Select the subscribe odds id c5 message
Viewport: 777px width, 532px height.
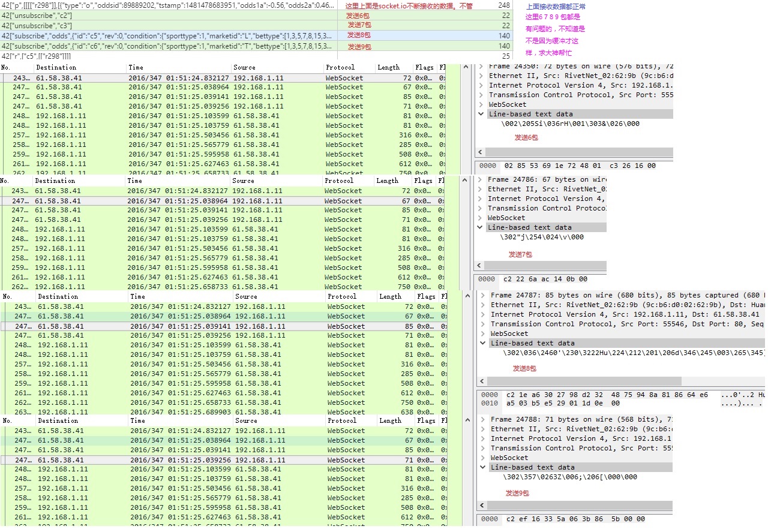[256, 35]
